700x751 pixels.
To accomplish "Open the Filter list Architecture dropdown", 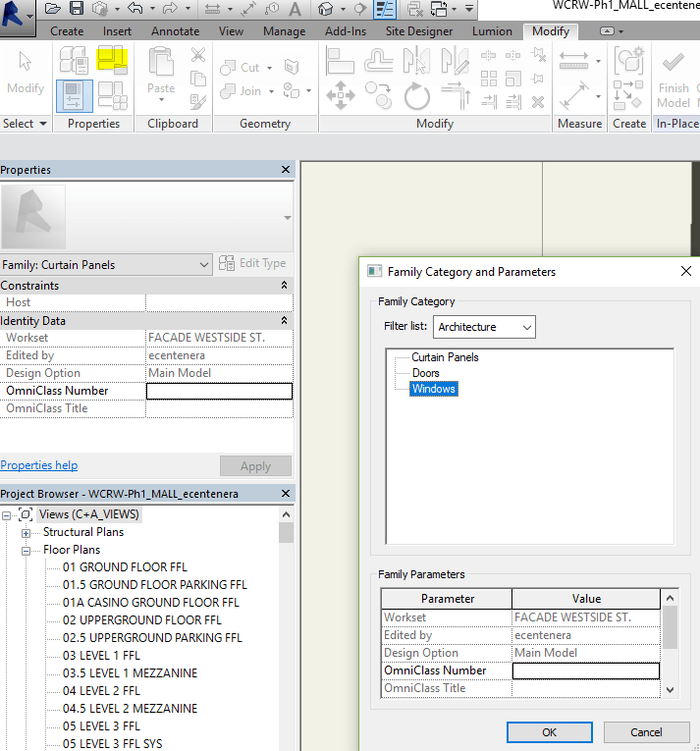I will [484, 327].
